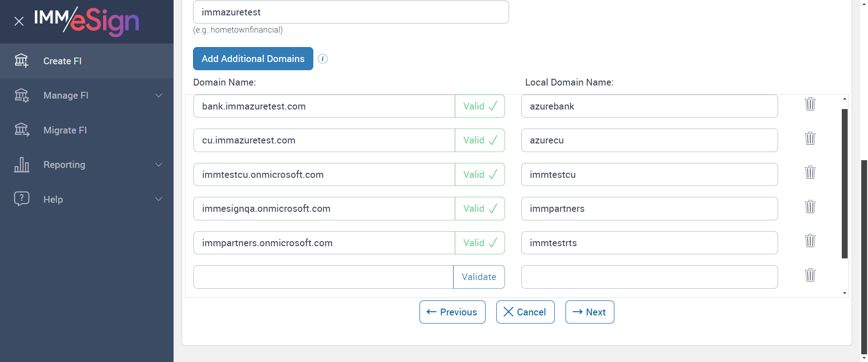Delete the empty domain row
This screenshot has width=868, height=362.
[810, 275]
